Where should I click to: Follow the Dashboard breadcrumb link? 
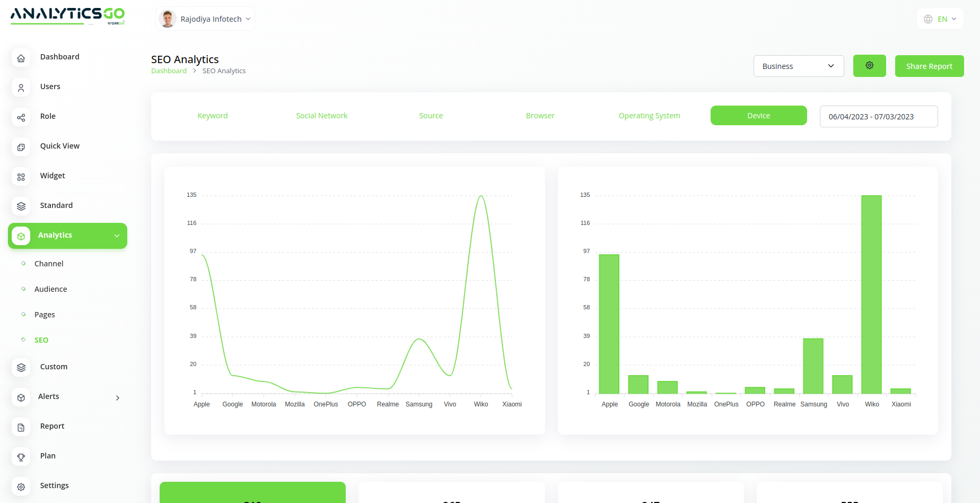(169, 71)
